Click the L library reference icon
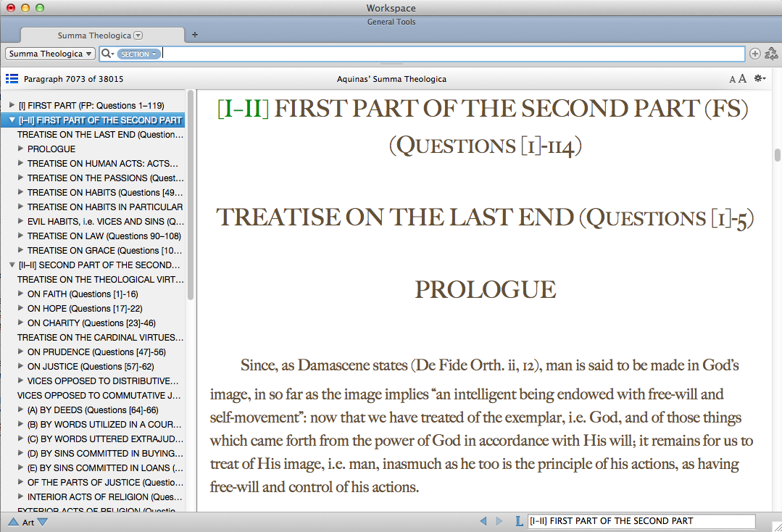 tap(519, 521)
